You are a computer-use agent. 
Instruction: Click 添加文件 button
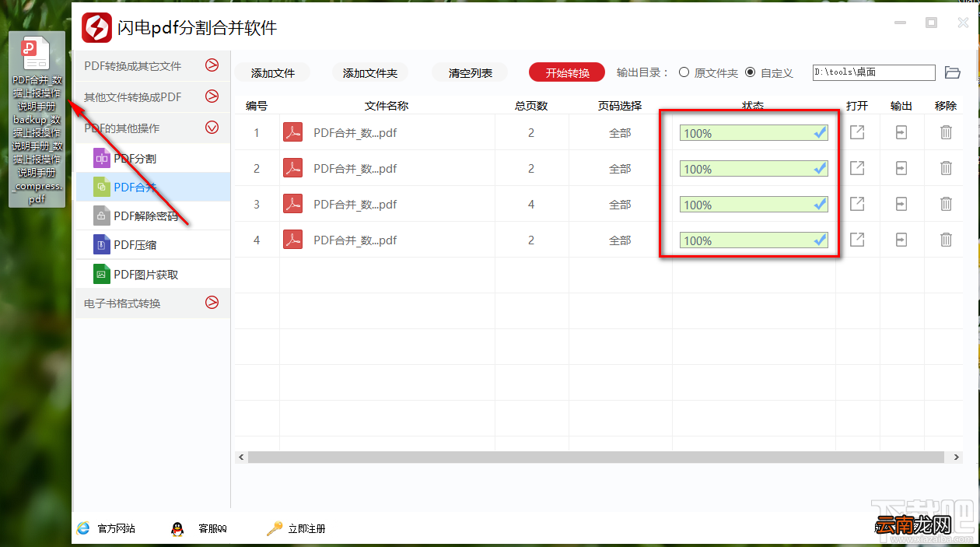click(273, 72)
